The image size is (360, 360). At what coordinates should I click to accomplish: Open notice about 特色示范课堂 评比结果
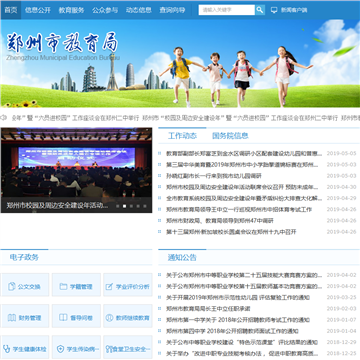[242, 342]
